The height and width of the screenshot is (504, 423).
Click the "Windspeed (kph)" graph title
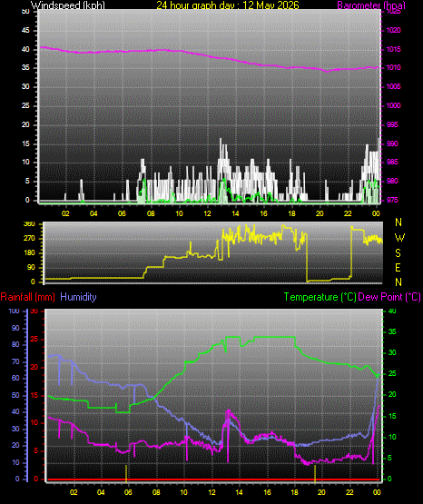[68, 5]
